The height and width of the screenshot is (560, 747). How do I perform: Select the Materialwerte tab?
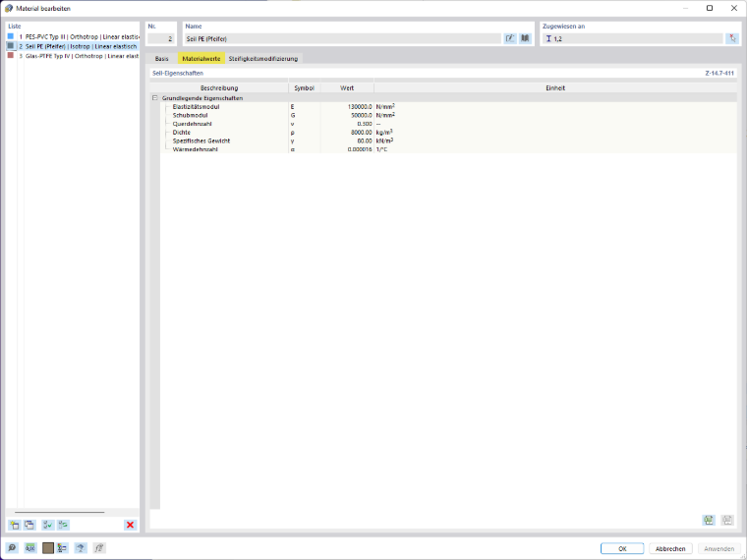click(x=201, y=59)
